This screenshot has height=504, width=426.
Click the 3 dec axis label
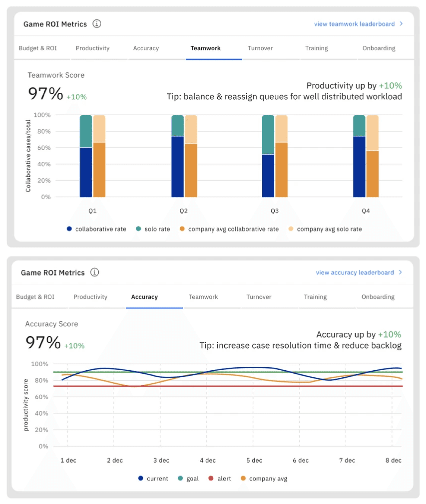pyautogui.click(x=161, y=460)
